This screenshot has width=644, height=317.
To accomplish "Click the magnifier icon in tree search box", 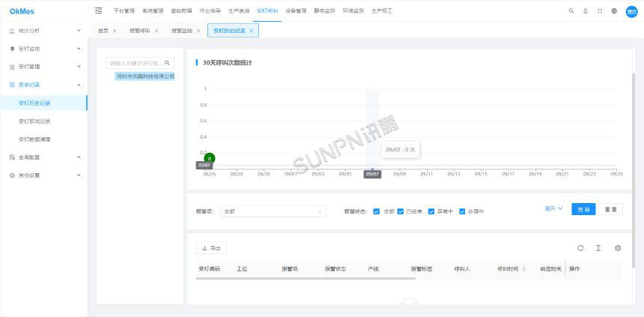I will pos(167,63).
